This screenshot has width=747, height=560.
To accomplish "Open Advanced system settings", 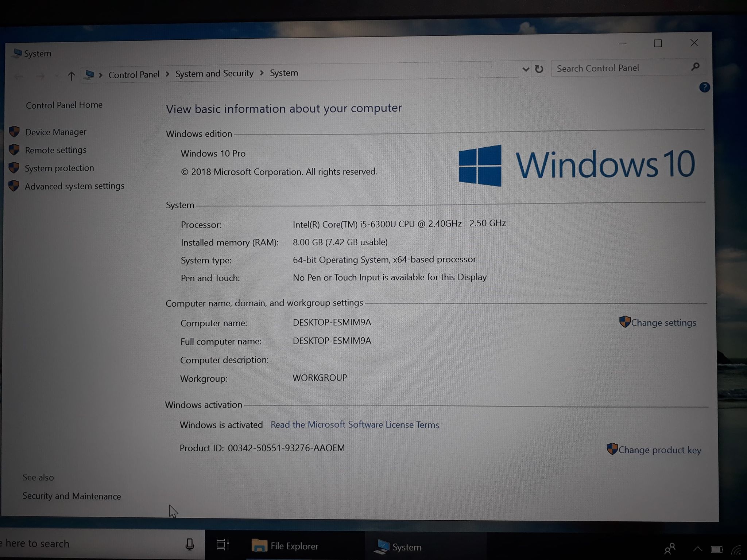I will [x=74, y=186].
